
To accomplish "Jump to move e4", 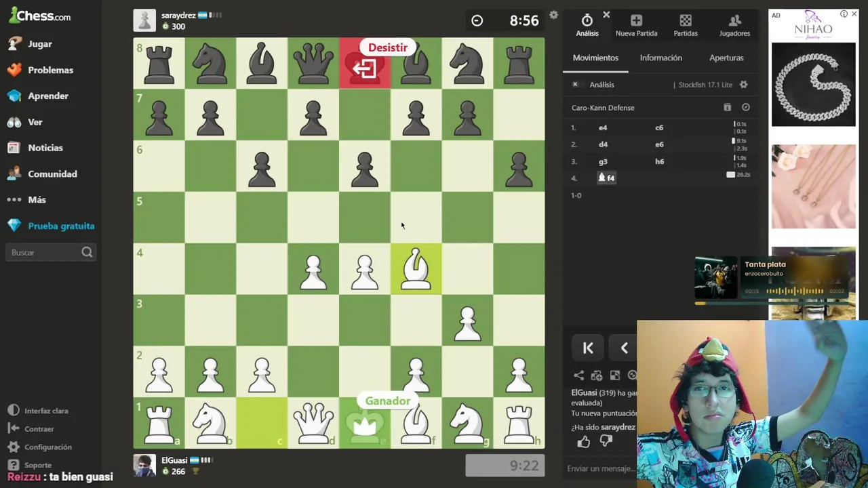I will tap(603, 127).
